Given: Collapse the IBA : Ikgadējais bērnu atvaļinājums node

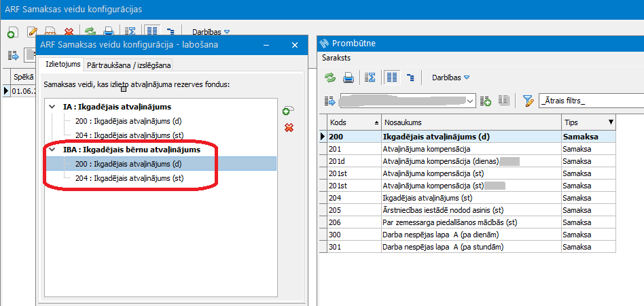Looking at the screenshot, I should tap(52, 150).
